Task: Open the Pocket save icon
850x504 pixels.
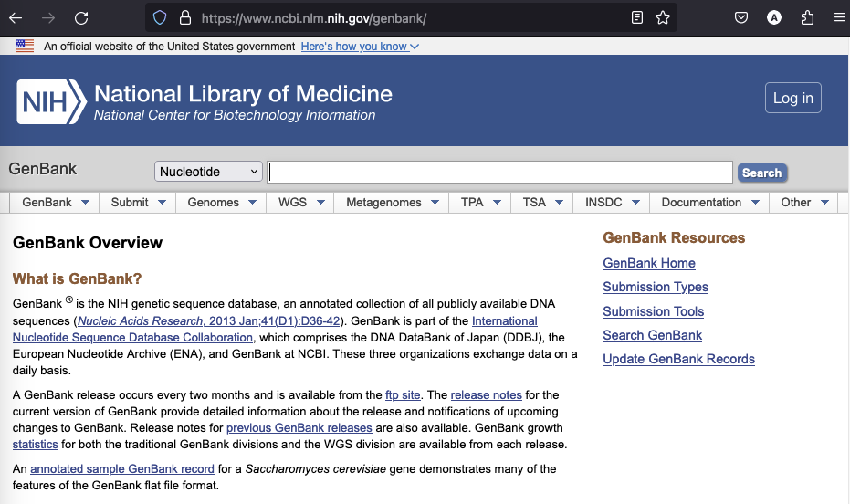Action: click(741, 18)
